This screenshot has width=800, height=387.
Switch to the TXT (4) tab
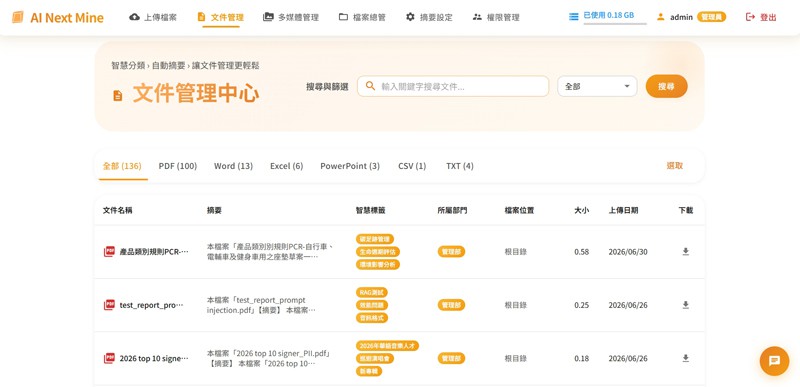click(x=460, y=166)
